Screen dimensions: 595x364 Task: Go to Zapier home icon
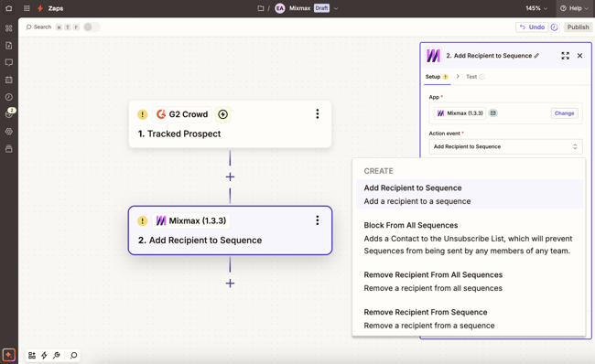click(x=9, y=8)
